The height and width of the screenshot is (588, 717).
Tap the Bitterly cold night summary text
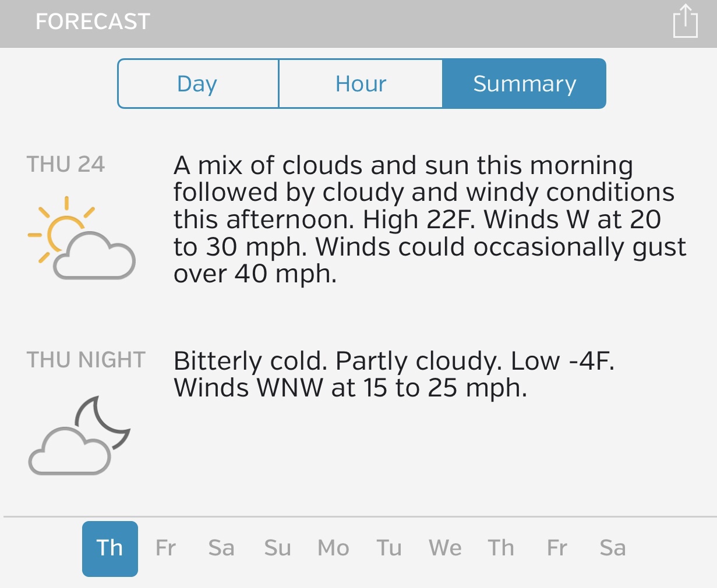click(x=394, y=374)
